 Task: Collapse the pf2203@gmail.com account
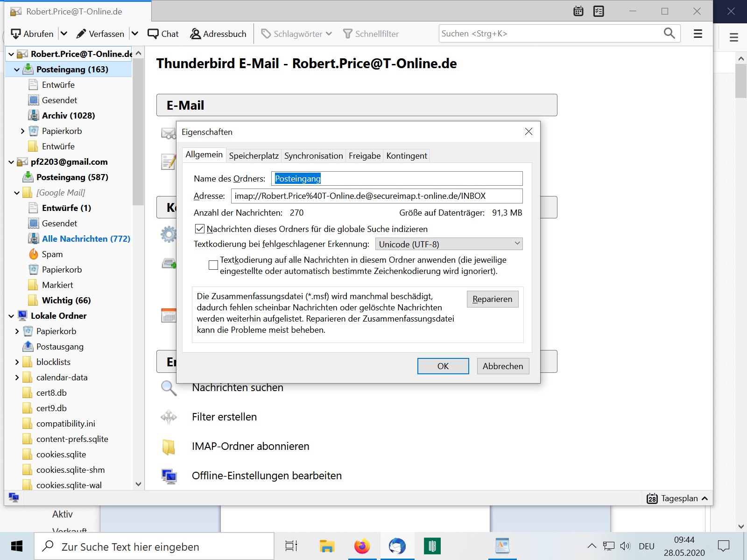pos(11,162)
